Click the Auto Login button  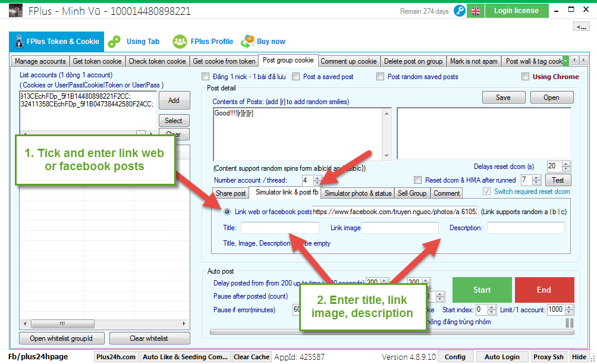tap(502, 357)
